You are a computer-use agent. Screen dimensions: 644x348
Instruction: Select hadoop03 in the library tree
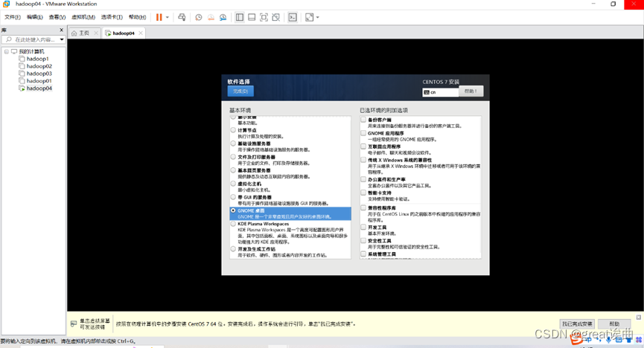click(x=39, y=74)
